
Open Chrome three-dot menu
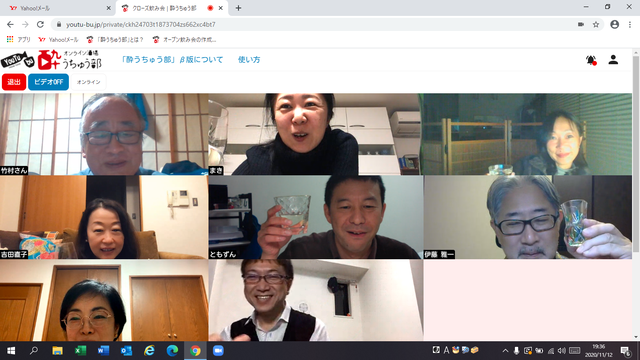(x=630, y=24)
